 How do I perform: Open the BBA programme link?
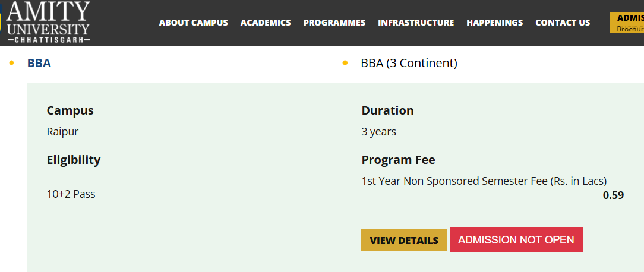pyautogui.click(x=39, y=64)
